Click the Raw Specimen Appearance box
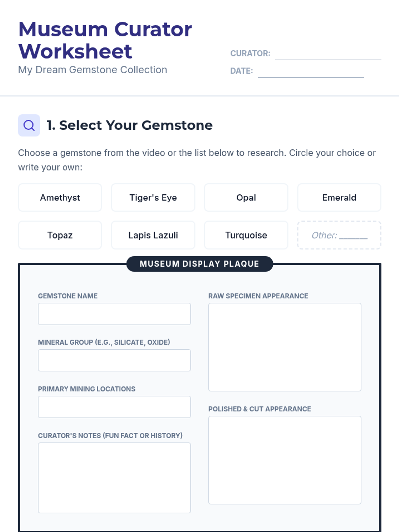This screenshot has width=399, height=532. pyautogui.click(x=285, y=347)
